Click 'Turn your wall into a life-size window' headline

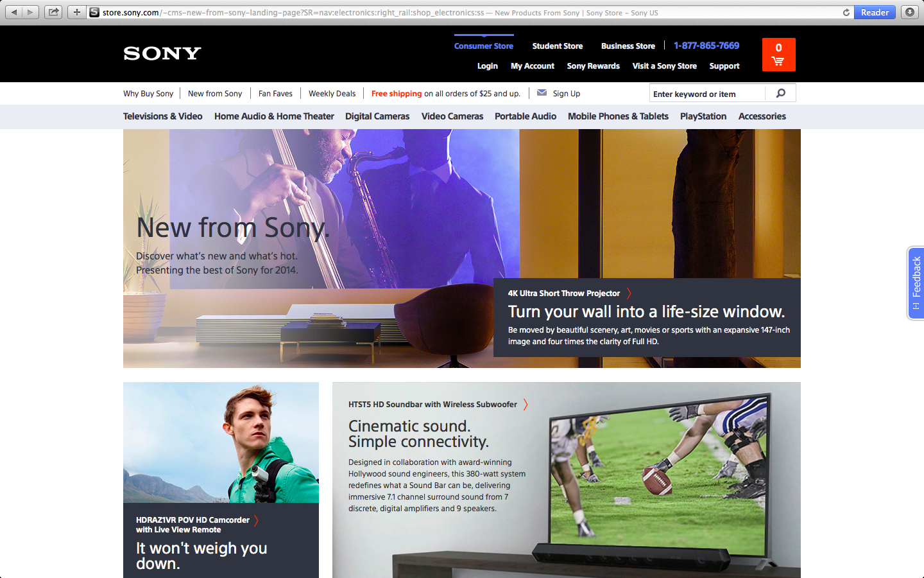pos(646,311)
